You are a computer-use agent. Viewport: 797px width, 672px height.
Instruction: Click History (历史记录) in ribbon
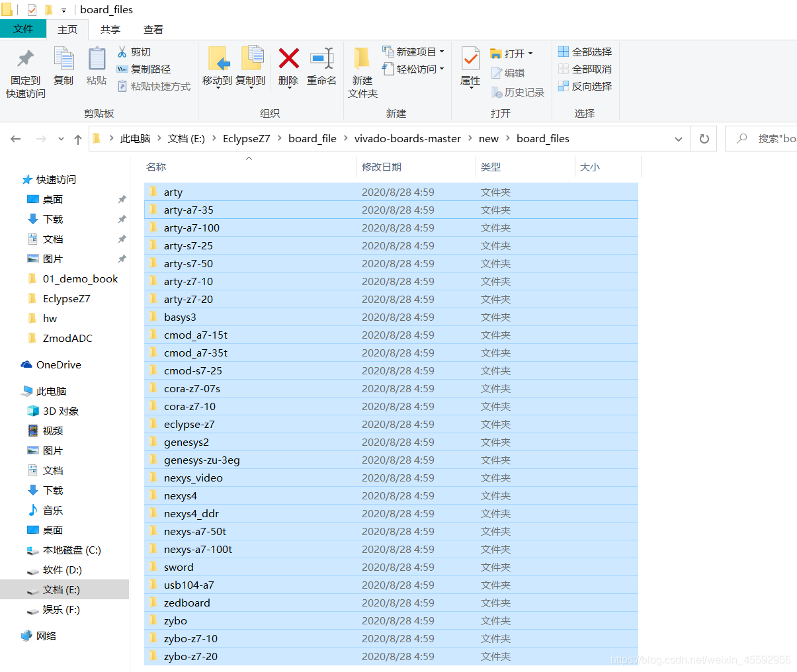(x=518, y=93)
